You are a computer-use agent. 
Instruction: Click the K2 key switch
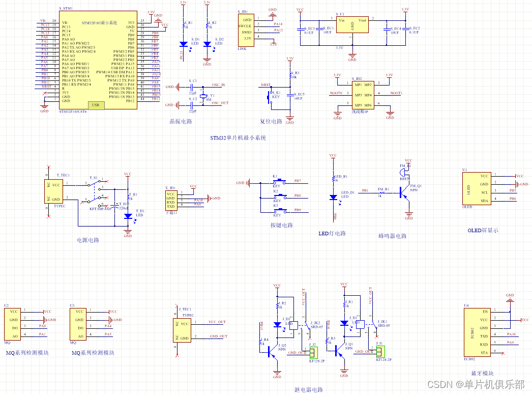280,196
